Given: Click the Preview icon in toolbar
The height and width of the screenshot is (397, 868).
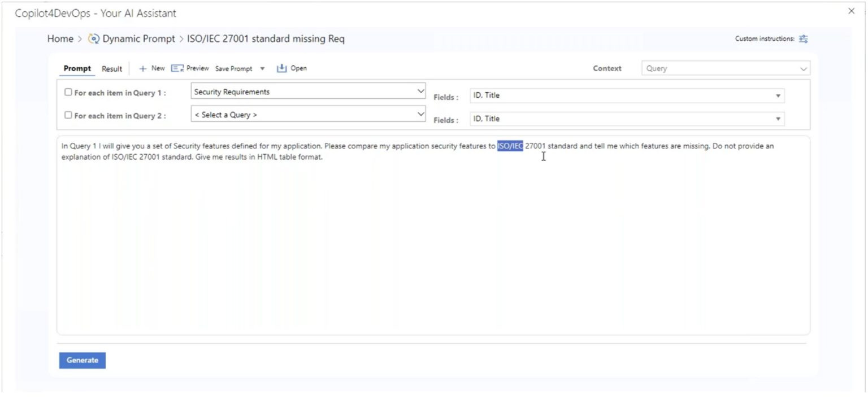Looking at the screenshot, I should 177,68.
